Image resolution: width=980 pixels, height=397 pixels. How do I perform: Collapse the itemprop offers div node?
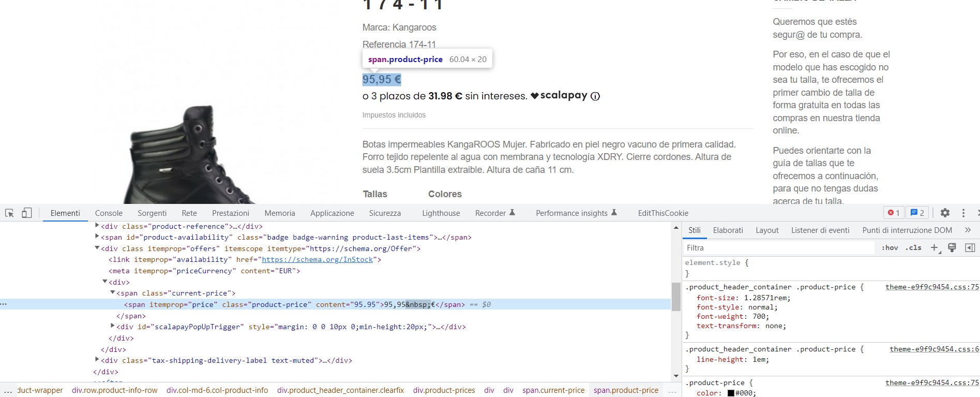[x=97, y=248]
